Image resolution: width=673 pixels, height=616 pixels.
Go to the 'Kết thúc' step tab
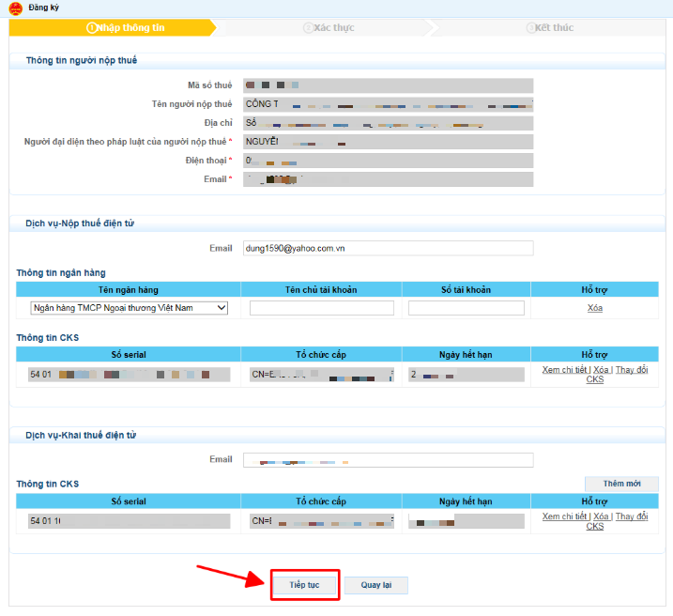point(550,27)
